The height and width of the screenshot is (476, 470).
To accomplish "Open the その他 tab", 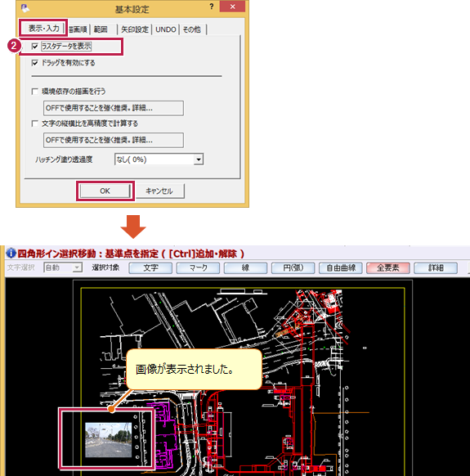I will 192,29.
